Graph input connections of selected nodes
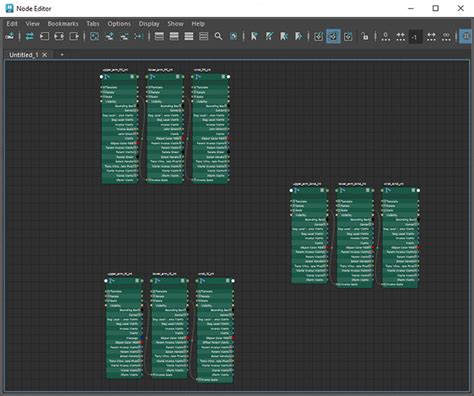 pyautogui.click(x=44, y=36)
